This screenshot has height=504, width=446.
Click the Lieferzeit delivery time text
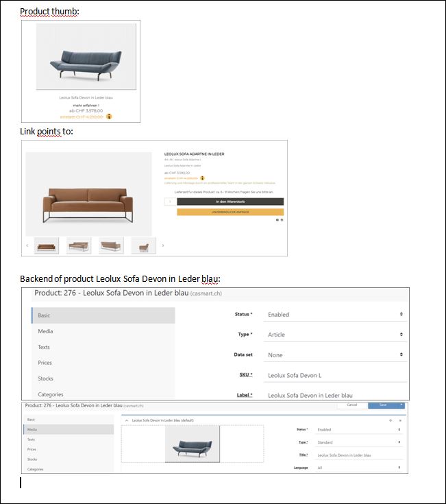point(224,192)
